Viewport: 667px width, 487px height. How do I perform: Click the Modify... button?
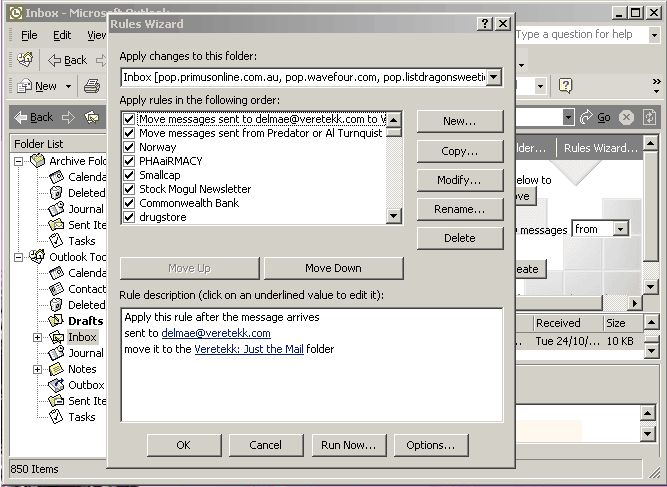point(460,180)
